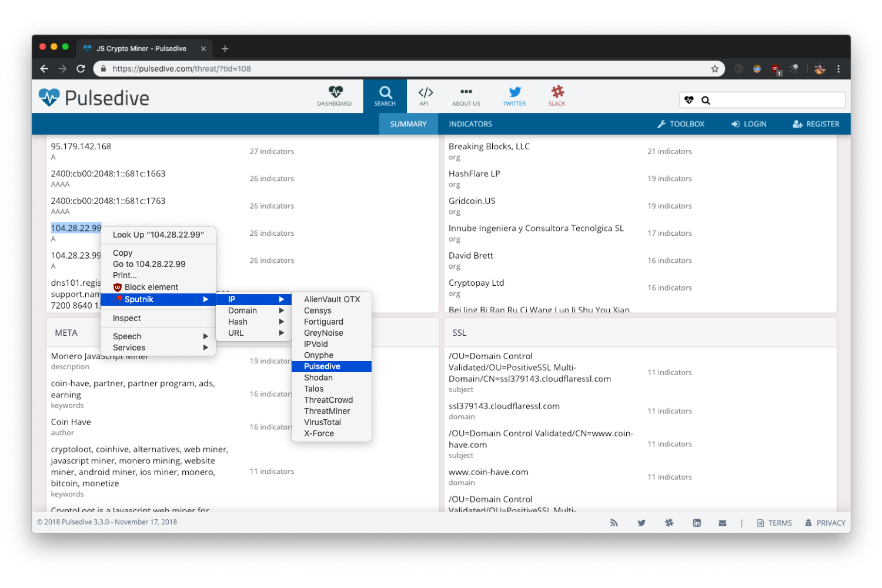Open the Pulsedive Dashboard icon
Screen dimensions: 882x588
click(335, 92)
